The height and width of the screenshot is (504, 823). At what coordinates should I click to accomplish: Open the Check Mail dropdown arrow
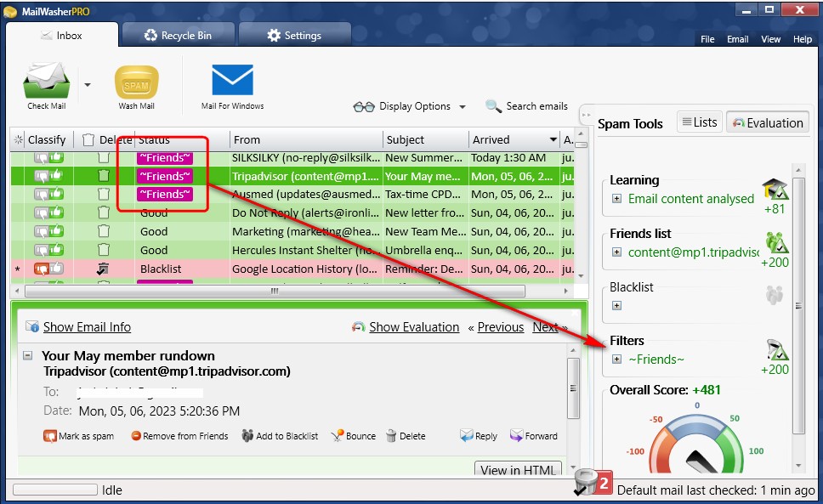(x=87, y=85)
